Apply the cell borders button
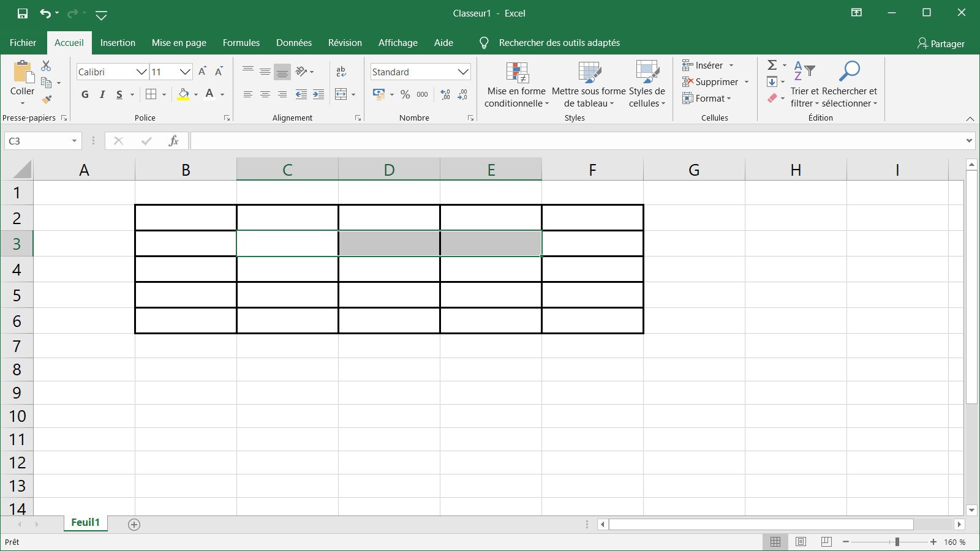The width and height of the screenshot is (980, 551). [x=151, y=94]
